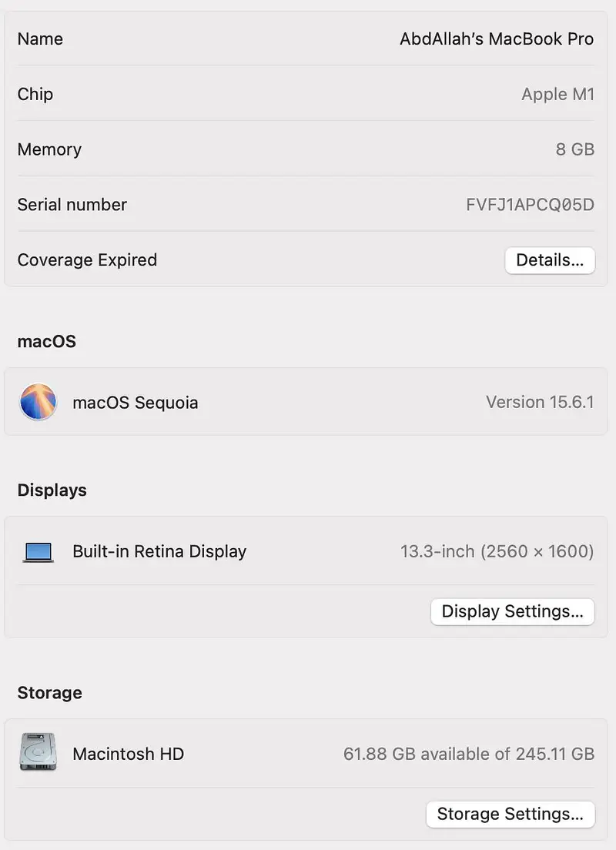
Task: Click the computer name AbdAllah's MacBook Pro
Action: pos(497,38)
